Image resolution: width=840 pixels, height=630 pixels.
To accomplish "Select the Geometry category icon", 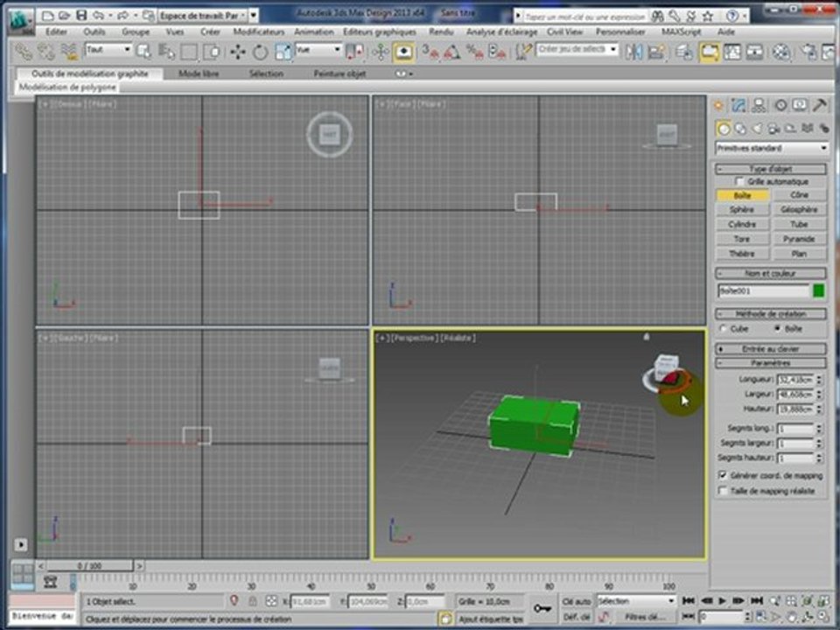I will [724, 129].
